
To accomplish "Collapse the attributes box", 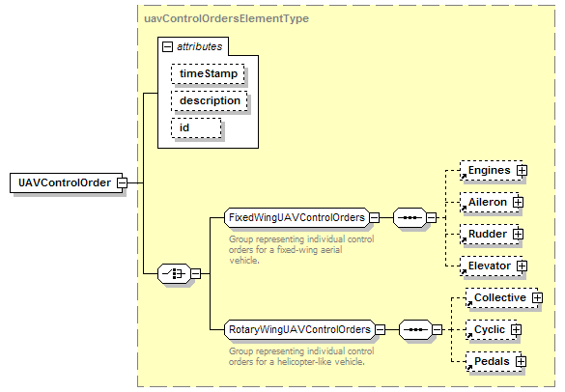I will 167,47.
